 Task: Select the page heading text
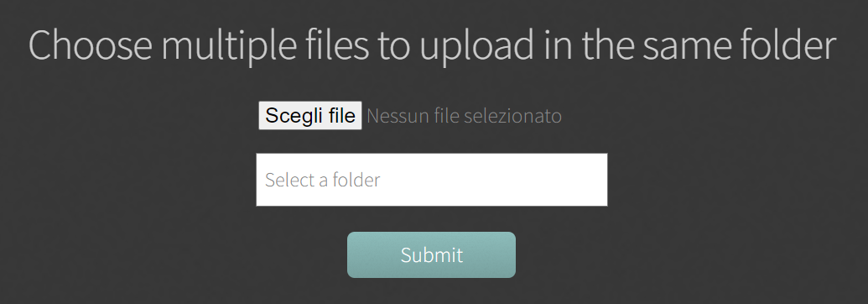pos(432,45)
